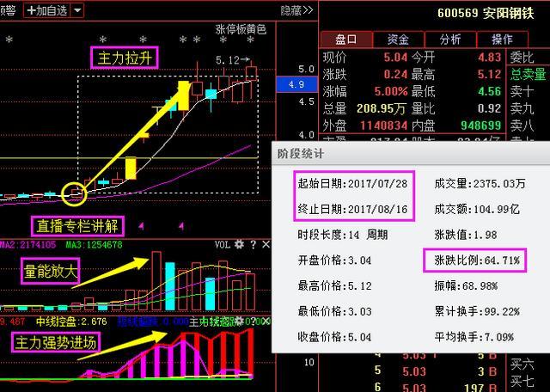The width and height of the screenshot is (550, 392).
Task: Click the highlighted 4.9 price axis label
Action: pyautogui.click(x=296, y=84)
